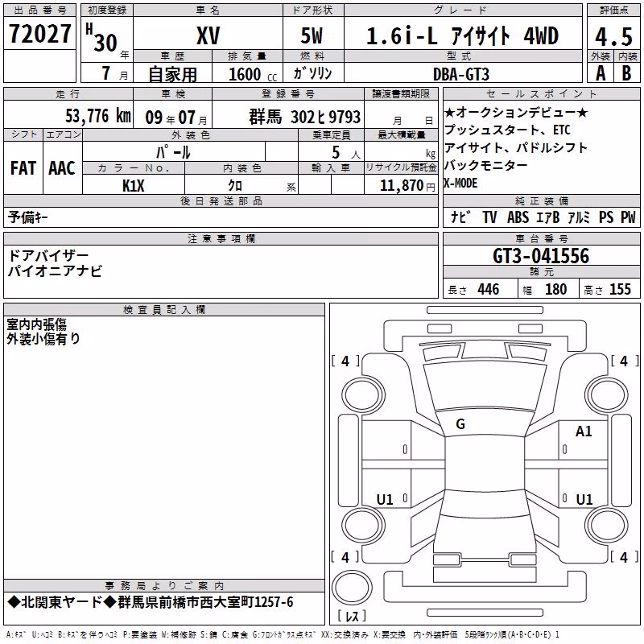Click A1 damage mark on diagram

pyautogui.click(x=584, y=431)
